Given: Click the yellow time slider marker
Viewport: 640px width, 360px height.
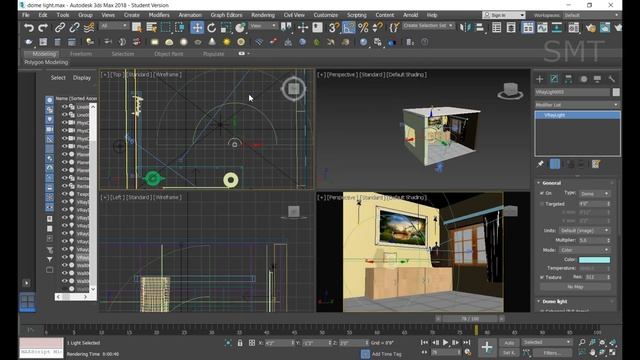Looking at the screenshot, I should [476, 330].
